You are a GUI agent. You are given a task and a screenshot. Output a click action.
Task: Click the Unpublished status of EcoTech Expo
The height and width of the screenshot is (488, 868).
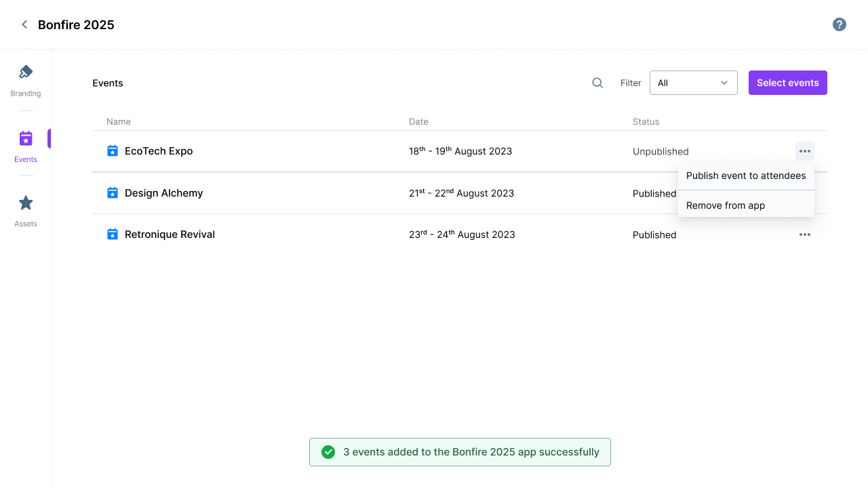pos(660,152)
